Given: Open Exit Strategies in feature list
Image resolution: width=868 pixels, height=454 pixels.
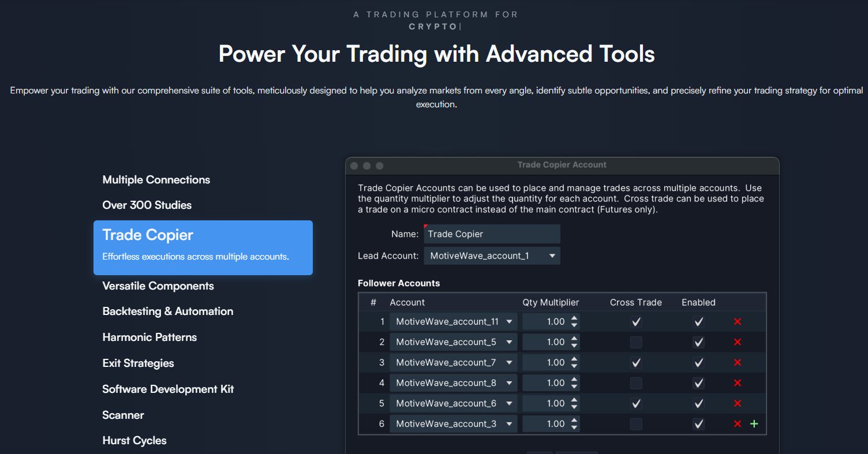Looking at the screenshot, I should [138, 363].
